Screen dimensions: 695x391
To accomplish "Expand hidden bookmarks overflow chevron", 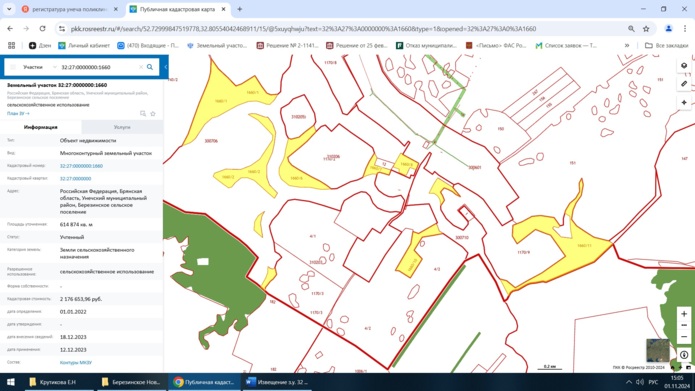I will 627,45.
